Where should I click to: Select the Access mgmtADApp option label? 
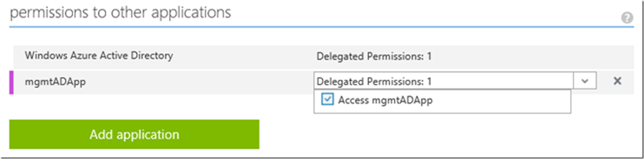(x=385, y=100)
